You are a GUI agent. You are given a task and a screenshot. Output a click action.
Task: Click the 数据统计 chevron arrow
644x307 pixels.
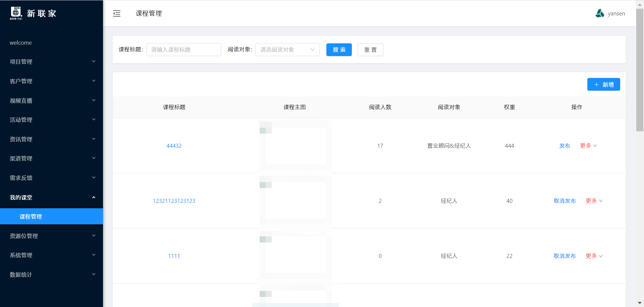[94, 274]
